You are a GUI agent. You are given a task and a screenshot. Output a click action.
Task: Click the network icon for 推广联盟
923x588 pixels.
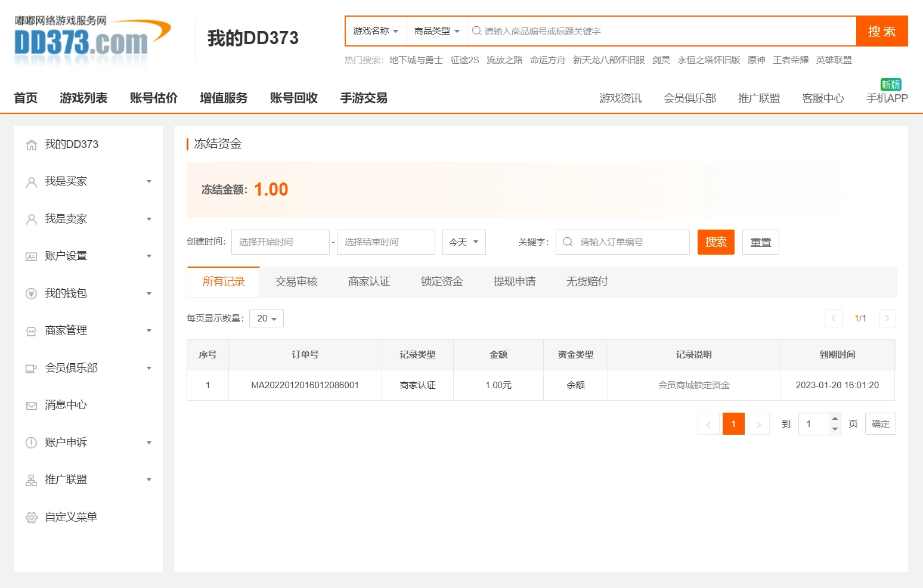(32, 480)
